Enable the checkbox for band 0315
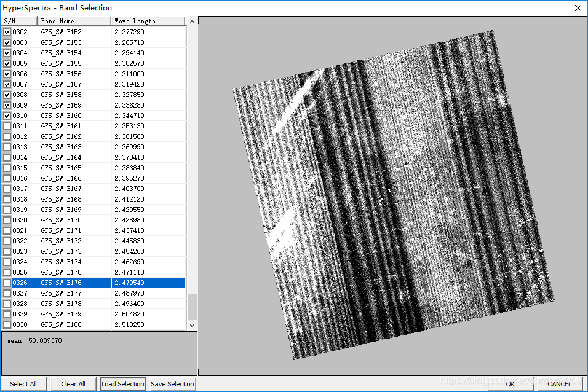This screenshot has height=392, width=588. [7, 168]
